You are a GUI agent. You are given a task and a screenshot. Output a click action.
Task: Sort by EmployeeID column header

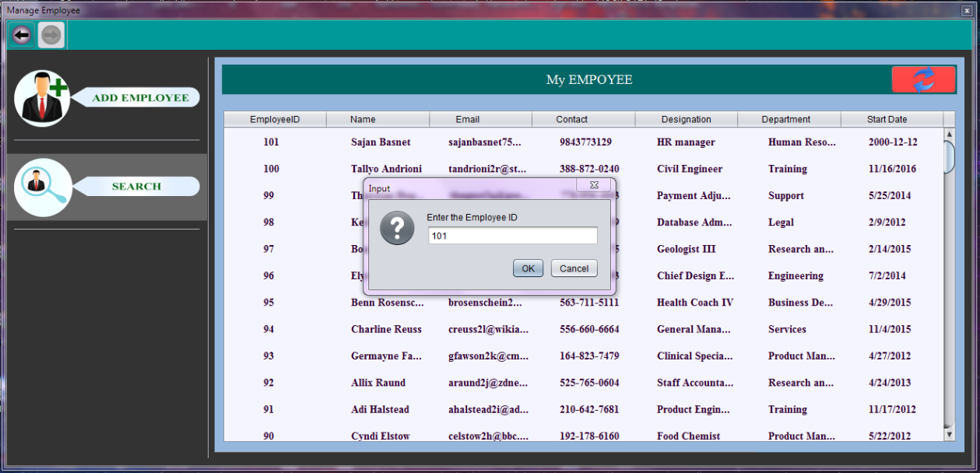[275, 119]
